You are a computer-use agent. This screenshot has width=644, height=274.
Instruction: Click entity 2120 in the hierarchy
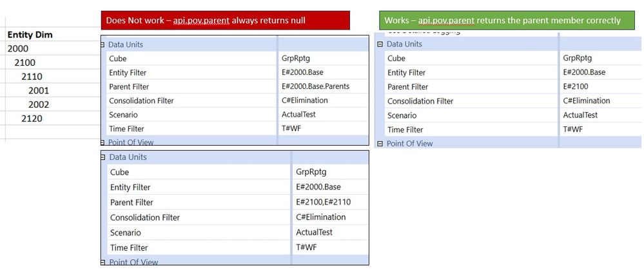point(32,119)
